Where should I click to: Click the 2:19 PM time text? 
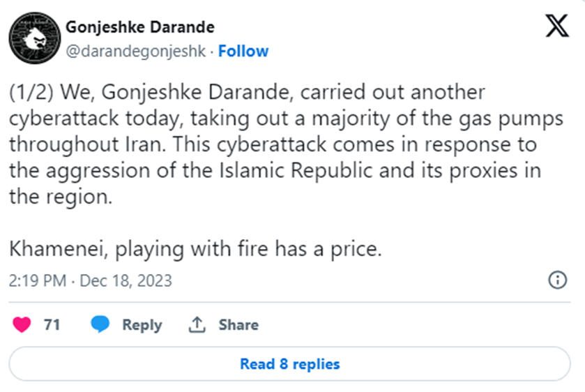pos(38,281)
